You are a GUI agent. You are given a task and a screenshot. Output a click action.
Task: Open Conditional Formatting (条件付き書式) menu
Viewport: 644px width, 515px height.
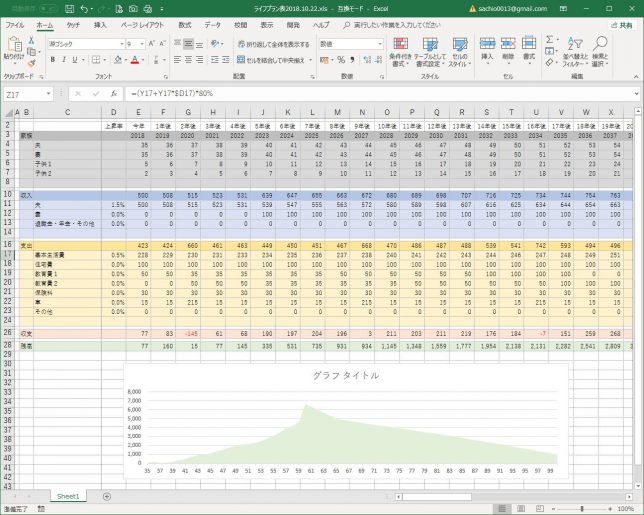(x=400, y=52)
